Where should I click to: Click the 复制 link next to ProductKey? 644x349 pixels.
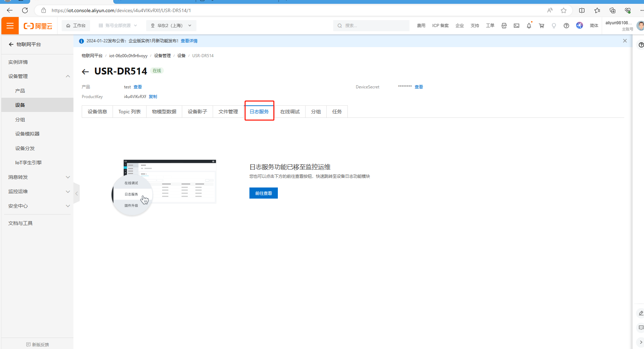pyautogui.click(x=153, y=97)
